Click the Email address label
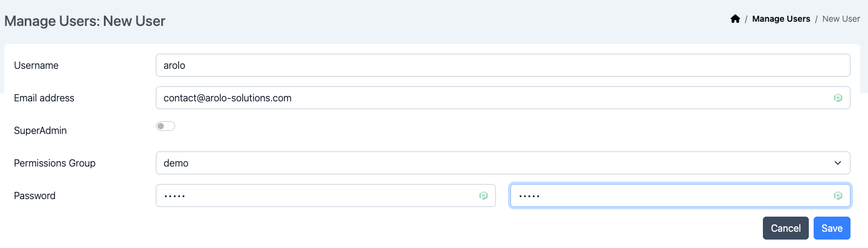This screenshot has width=868, height=248. pyautogui.click(x=44, y=98)
